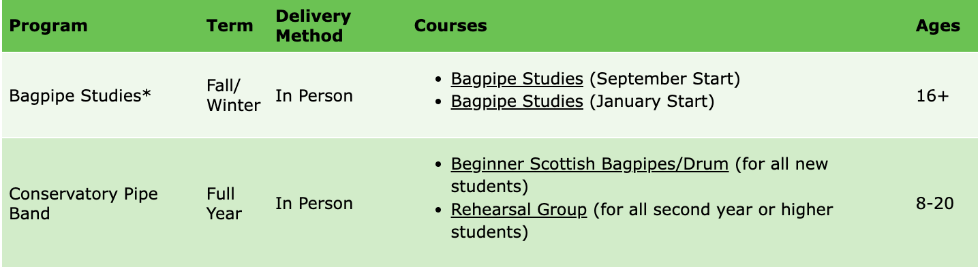Click the Term column header
The height and width of the screenshot is (267, 980).
(x=230, y=26)
